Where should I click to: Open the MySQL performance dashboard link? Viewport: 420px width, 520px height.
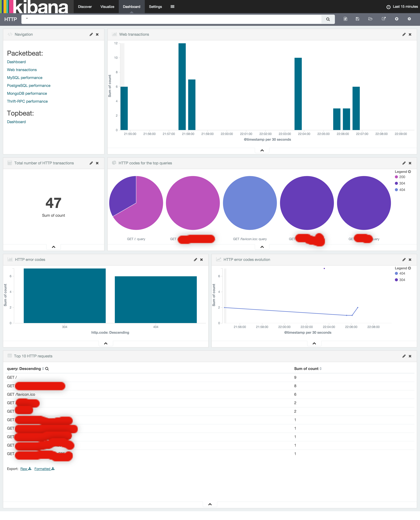click(24, 78)
